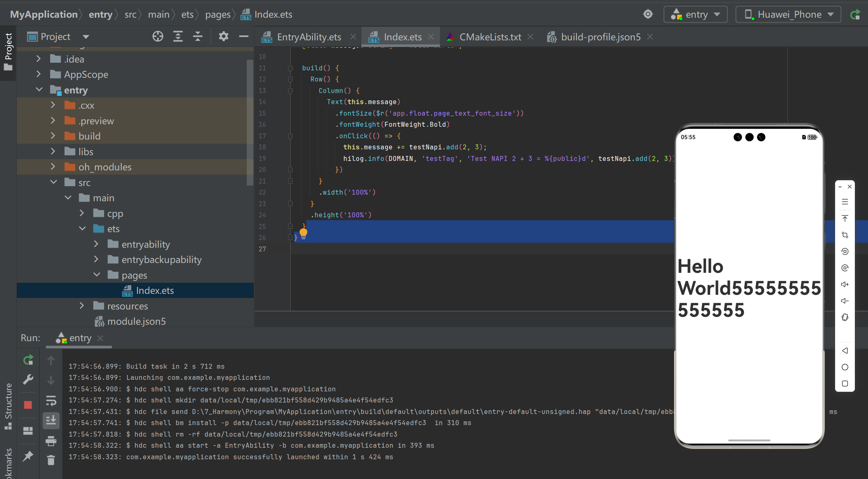The height and width of the screenshot is (479, 868).
Task: Open the Huawei_Phone device dropdown
Action: (x=788, y=14)
